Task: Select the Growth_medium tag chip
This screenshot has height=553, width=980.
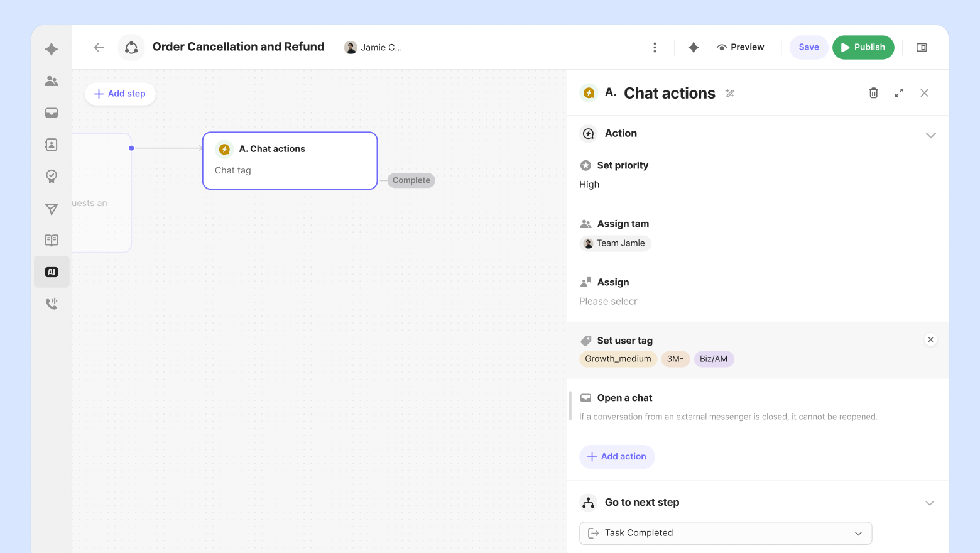Action: [618, 359]
